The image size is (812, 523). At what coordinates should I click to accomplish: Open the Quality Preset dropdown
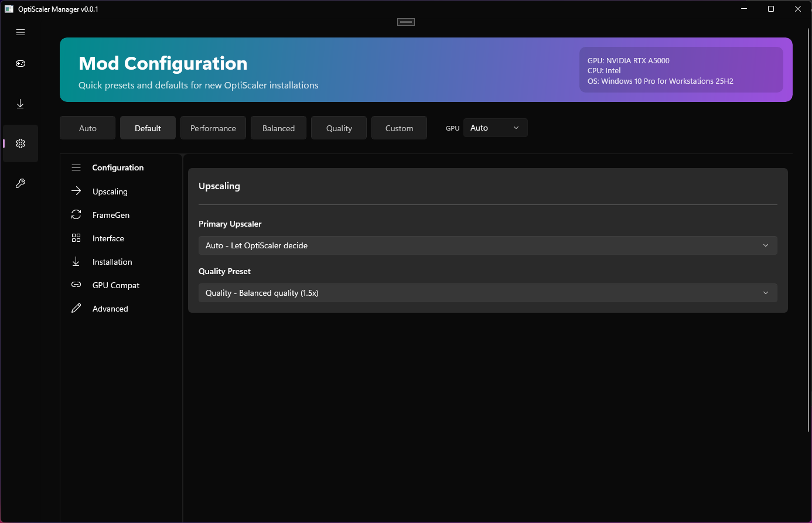tap(488, 293)
